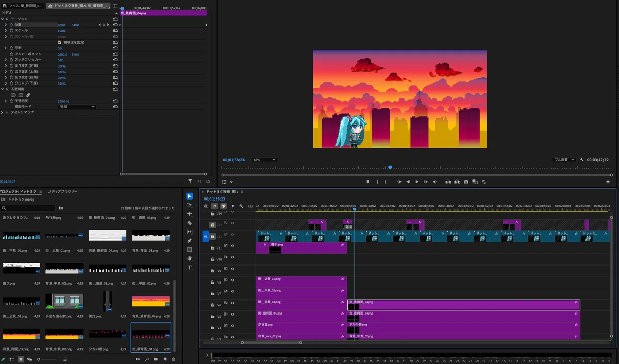Select the Slip tool

pos(190,232)
